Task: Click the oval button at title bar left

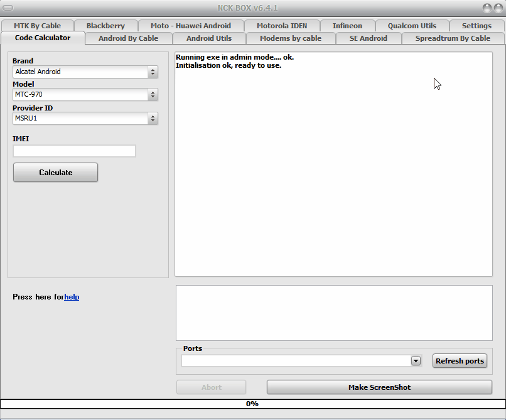Action: [8, 8]
